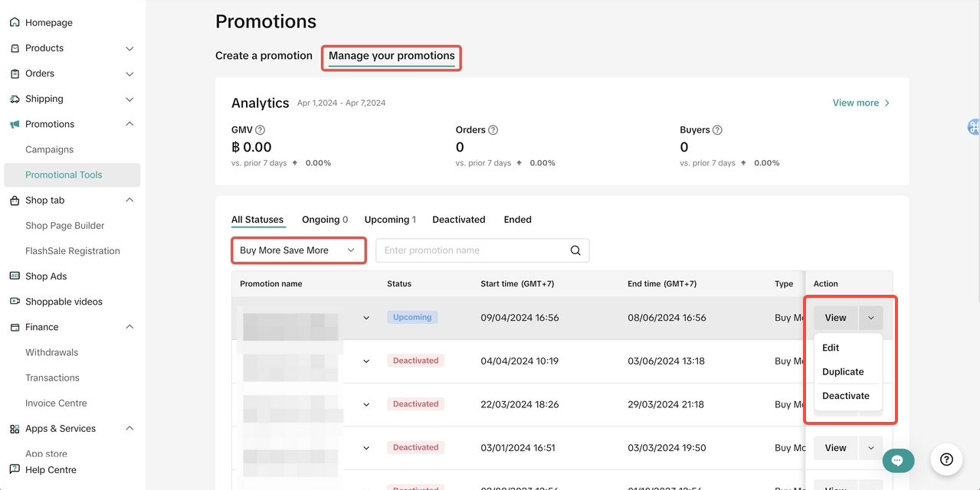The width and height of the screenshot is (980, 490).
Task: Expand the Upcoming promotion row chevron
Action: point(366,318)
